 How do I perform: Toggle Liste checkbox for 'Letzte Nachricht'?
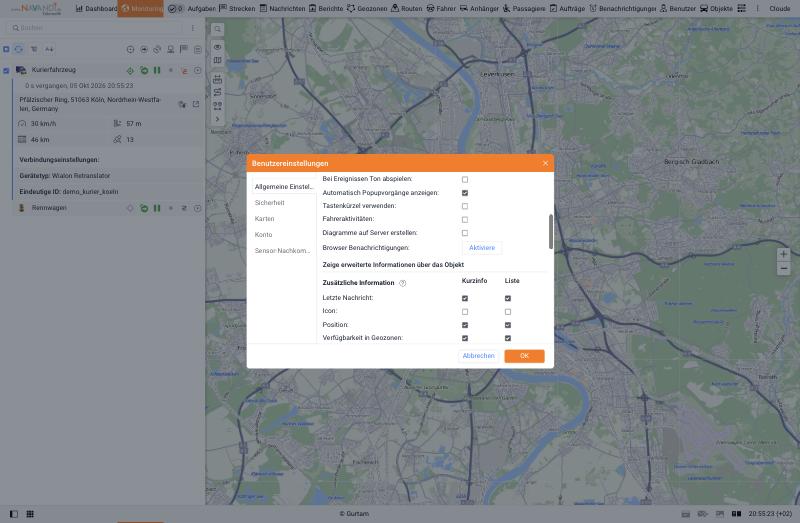tap(508, 298)
